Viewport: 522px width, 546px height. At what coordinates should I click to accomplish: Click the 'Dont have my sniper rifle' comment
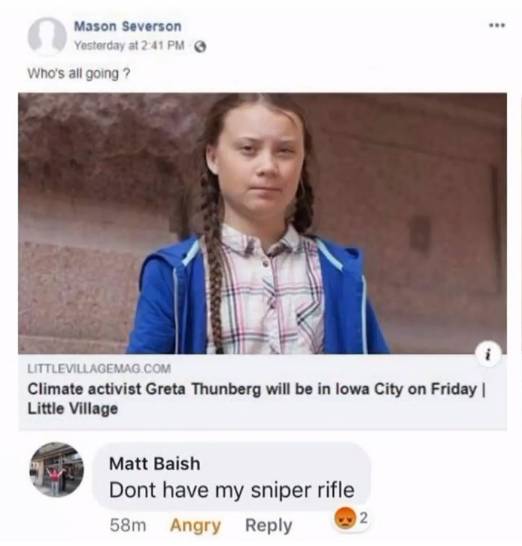(x=232, y=490)
